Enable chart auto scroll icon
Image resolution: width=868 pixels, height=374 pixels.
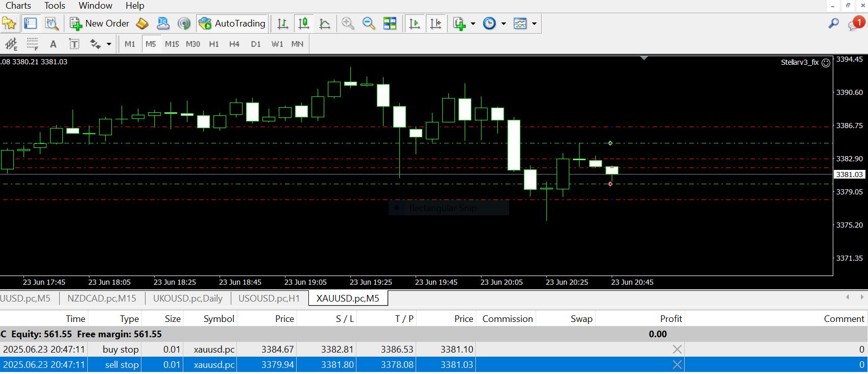[415, 23]
